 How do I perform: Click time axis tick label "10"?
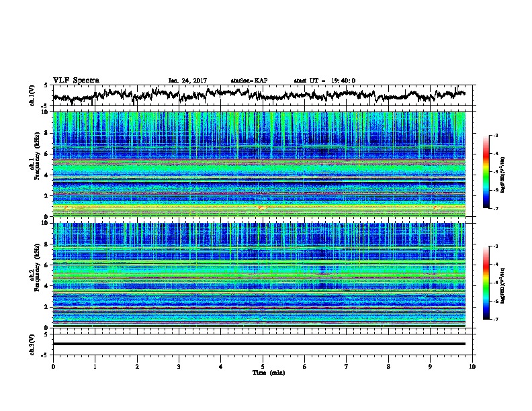tap(472, 367)
